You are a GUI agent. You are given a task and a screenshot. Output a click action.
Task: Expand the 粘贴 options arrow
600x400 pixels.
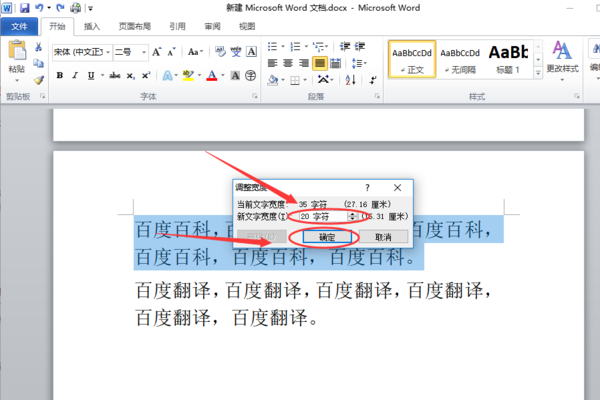click(x=17, y=80)
